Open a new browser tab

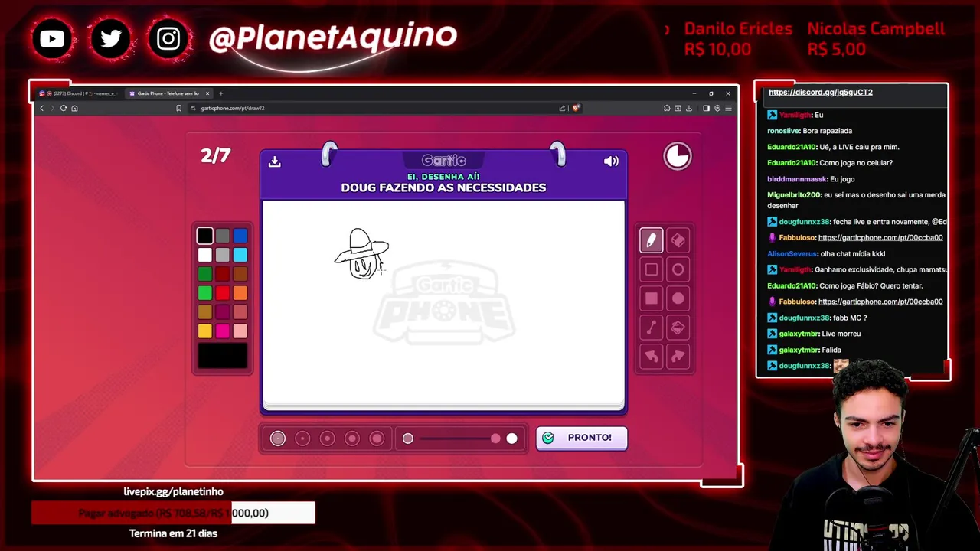coord(221,93)
